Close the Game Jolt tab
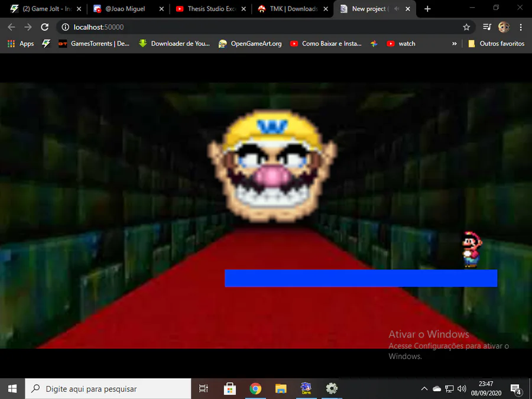The height and width of the screenshot is (399, 532). pyautogui.click(x=79, y=9)
